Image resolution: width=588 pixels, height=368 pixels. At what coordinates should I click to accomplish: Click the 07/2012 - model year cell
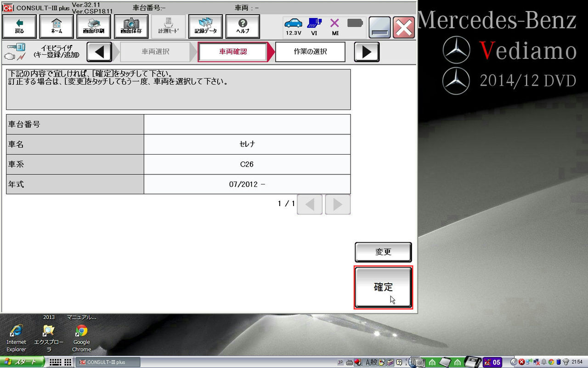coord(247,184)
